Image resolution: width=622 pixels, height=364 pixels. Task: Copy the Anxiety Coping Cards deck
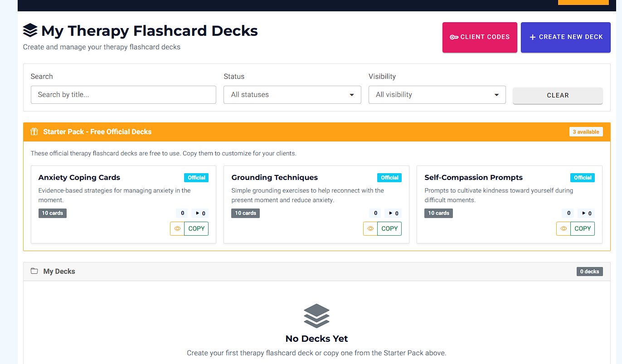tap(196, 228)
